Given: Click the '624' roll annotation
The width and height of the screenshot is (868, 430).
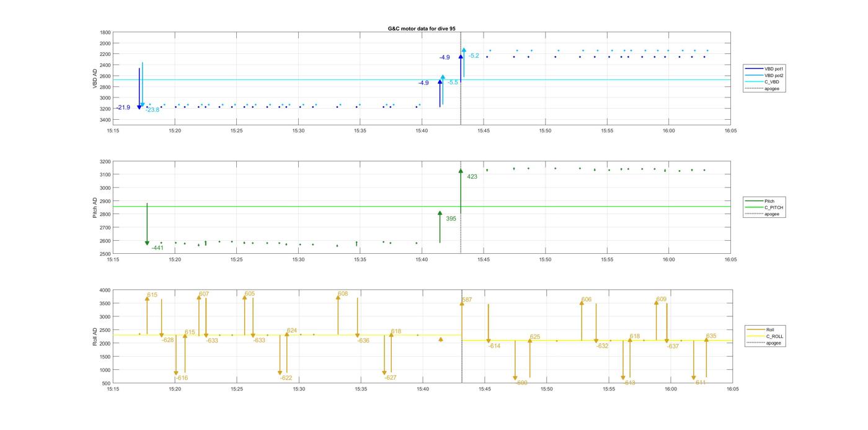Looking at the screenshot, I should [x=292, y=331].
